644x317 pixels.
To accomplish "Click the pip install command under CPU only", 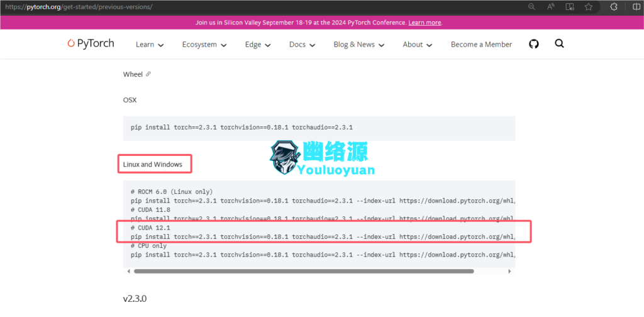I will (x=323, y=255).
